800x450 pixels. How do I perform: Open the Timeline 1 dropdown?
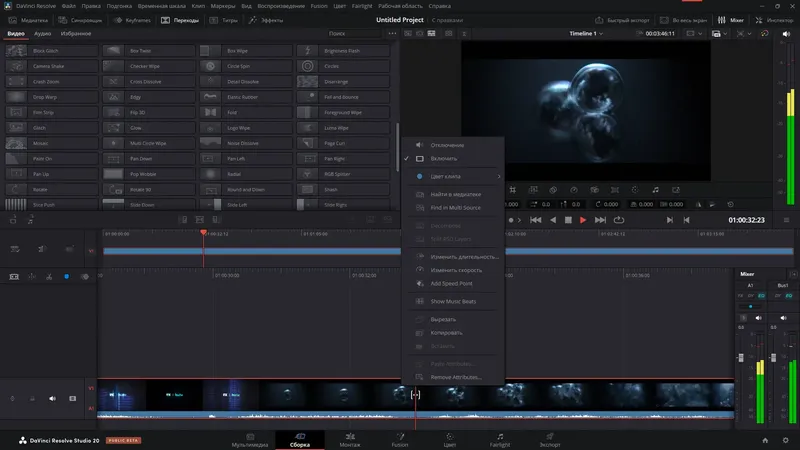pyautogui.click(x=586, y=34)
